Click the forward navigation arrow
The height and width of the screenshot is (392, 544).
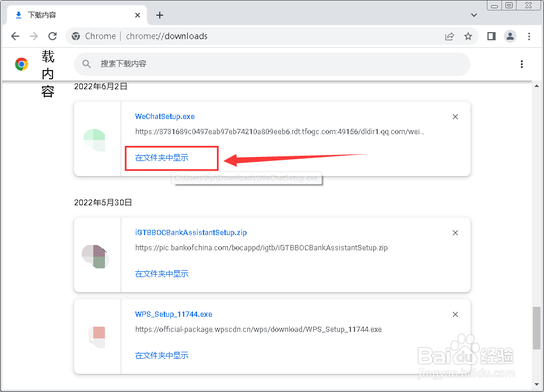34,36
